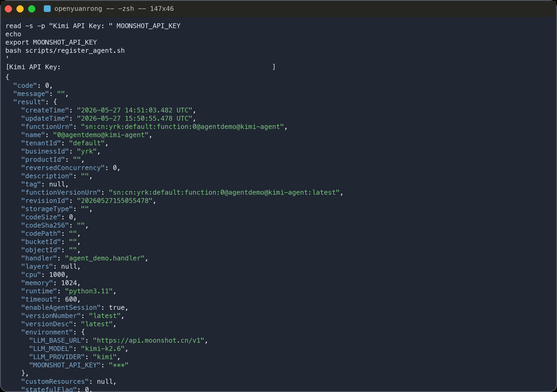The height and width of the screenshot is (392, 557).
Task: Click the "versionDesc" key
Action: pos(47,324)
